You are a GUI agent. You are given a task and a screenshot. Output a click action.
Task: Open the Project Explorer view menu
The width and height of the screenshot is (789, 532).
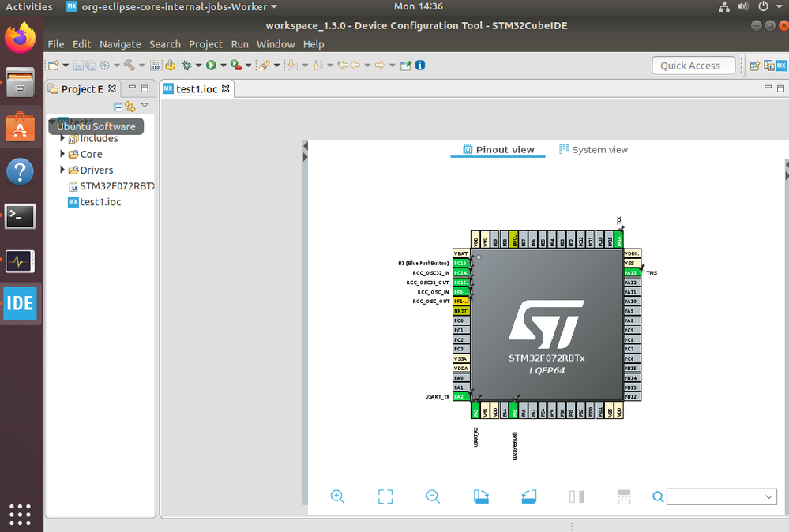pyautogui.click(x=145, y=106)
